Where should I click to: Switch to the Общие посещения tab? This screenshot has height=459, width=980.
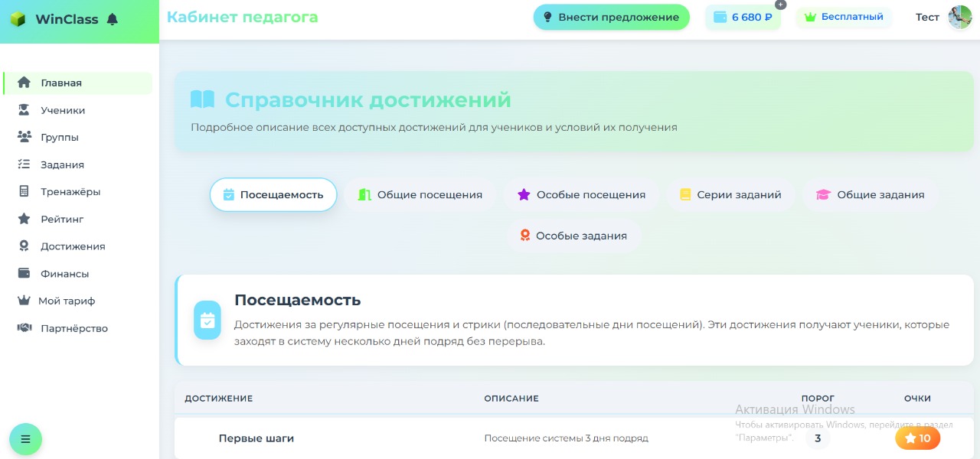point(420,194)
